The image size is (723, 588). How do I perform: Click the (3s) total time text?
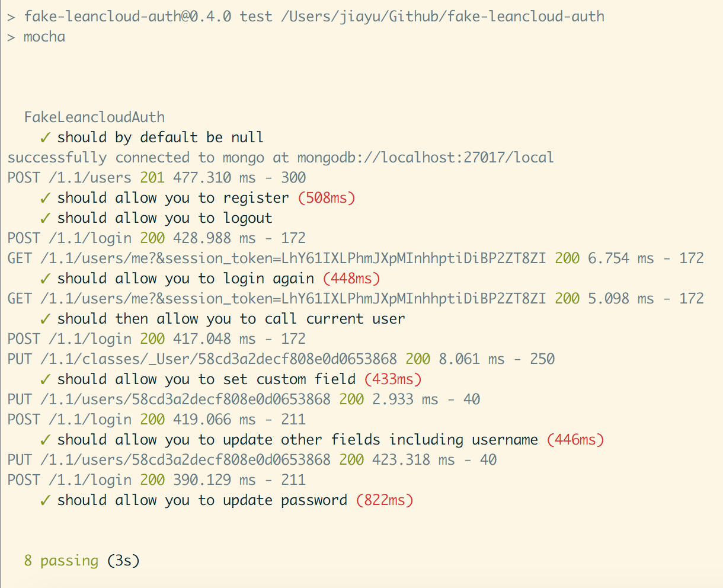(x=123, y=561)
